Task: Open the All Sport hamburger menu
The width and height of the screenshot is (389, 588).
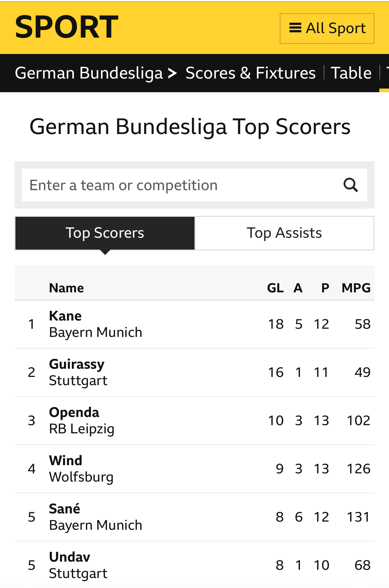Action: coord(327,29)
